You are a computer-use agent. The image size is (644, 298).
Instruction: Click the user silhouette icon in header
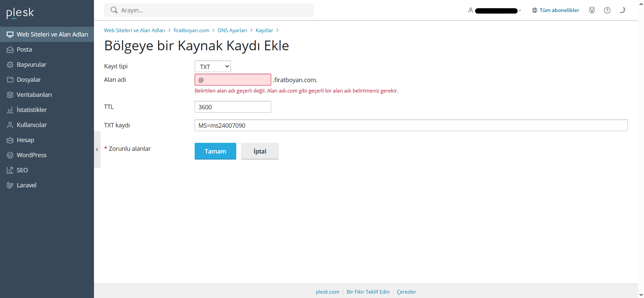(x=470, y=10)
